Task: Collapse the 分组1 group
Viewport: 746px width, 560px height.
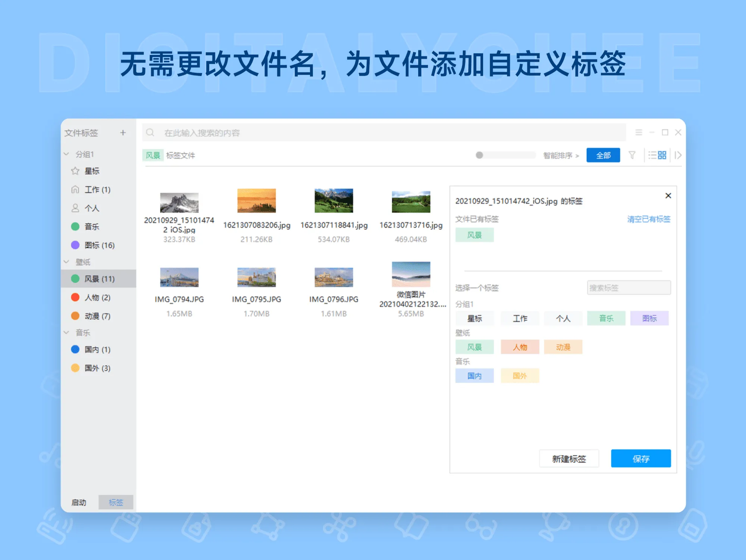Action: (66, 154)
